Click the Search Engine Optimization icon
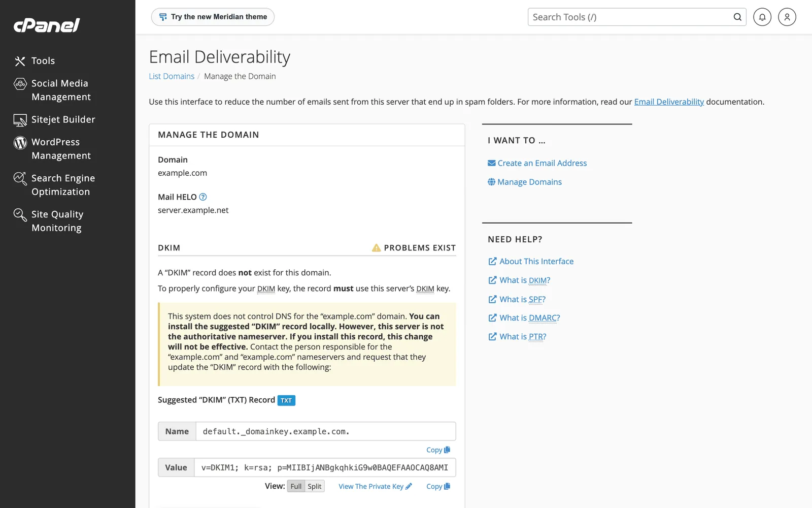The image size is (812, 508). [x=20, y=178]
